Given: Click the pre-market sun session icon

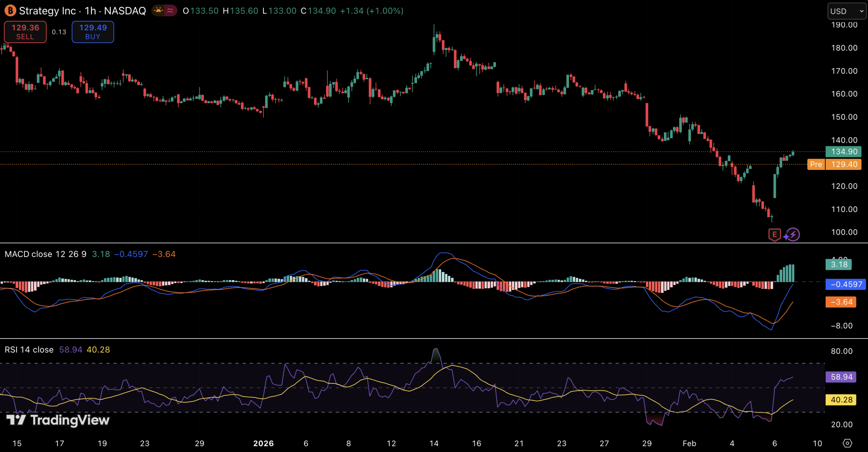Looking at the screenshot, I should pyautogui.click(x=158, y=11).
